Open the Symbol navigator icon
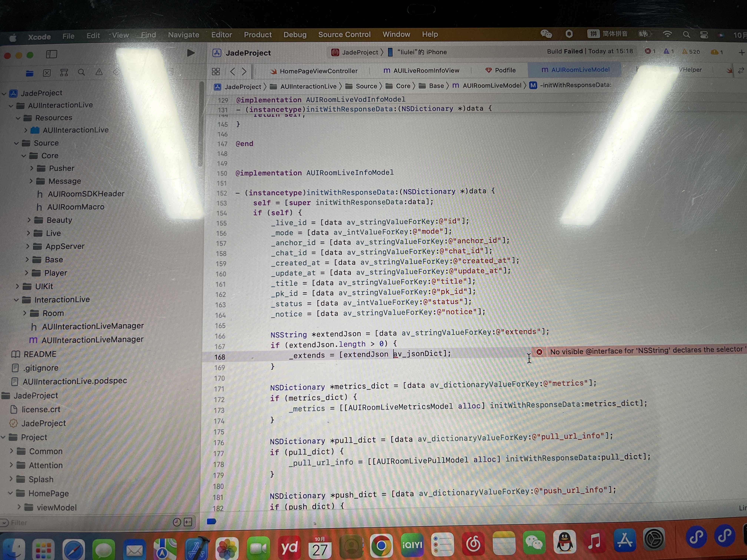 point(64,73)
